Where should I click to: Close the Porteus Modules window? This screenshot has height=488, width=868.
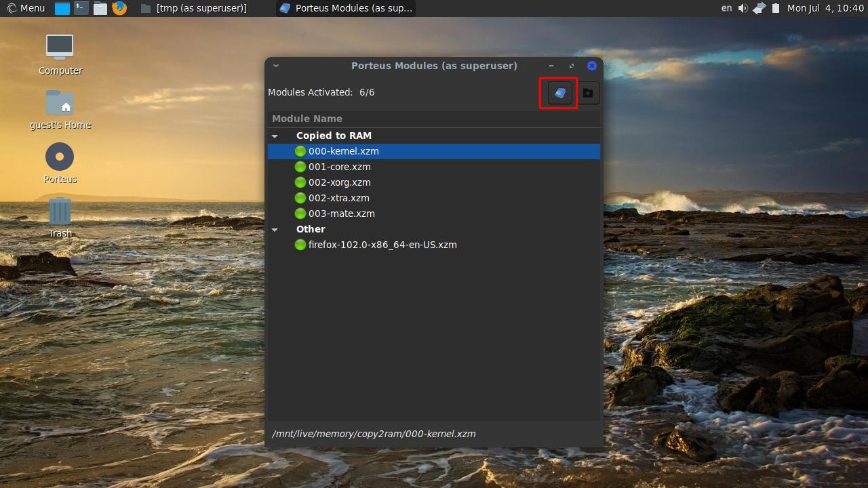[591, 66]
